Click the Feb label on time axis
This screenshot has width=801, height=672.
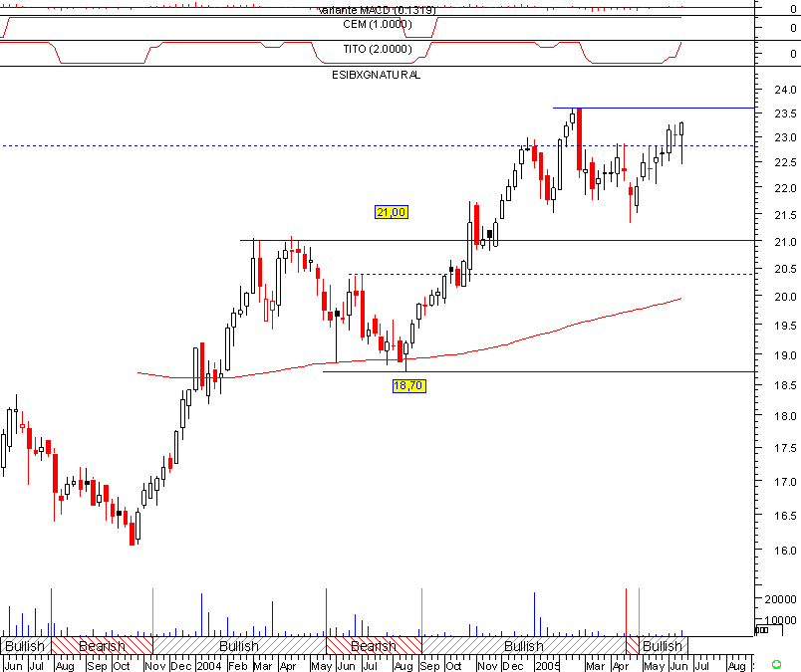tap(237, 666)
